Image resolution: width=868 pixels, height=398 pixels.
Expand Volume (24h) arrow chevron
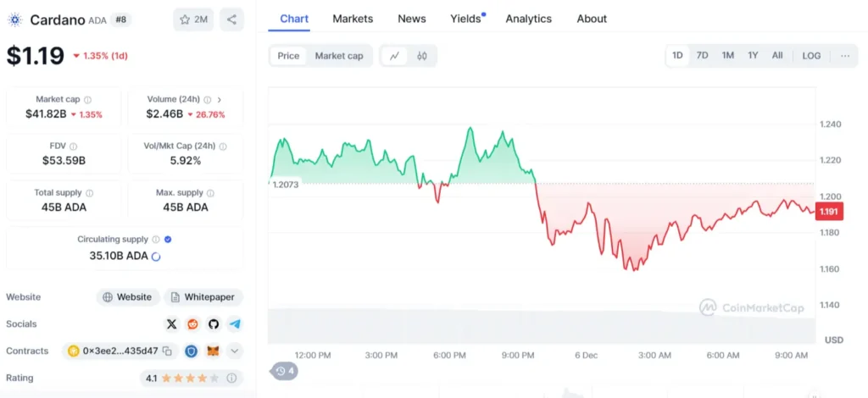point(220,100)
